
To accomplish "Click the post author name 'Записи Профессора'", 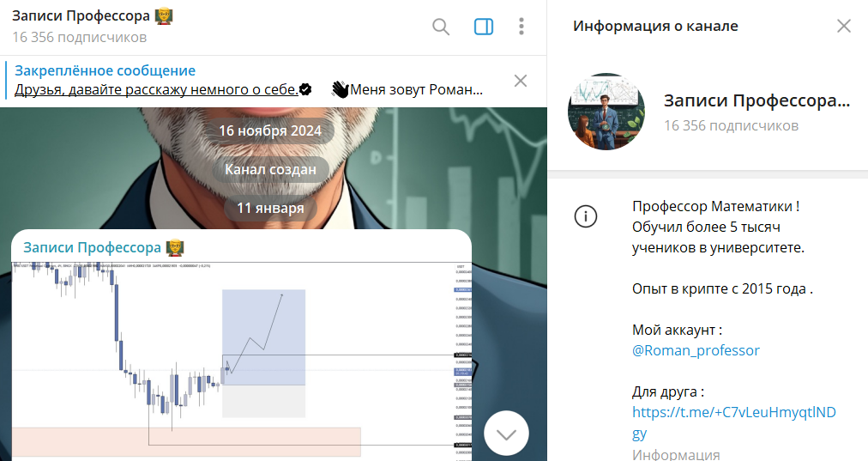I will [92, 248].
